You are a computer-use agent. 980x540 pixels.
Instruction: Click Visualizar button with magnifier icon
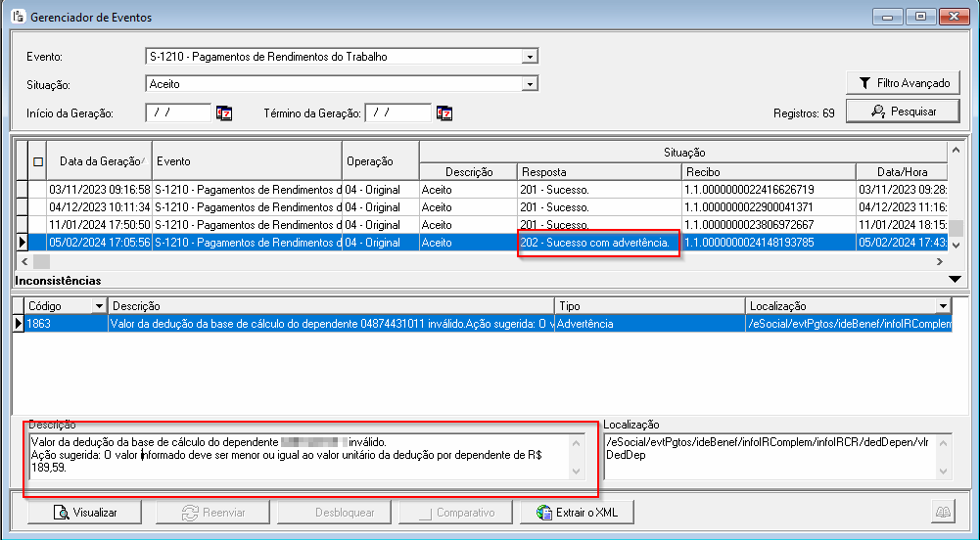(x=84, y=512)
